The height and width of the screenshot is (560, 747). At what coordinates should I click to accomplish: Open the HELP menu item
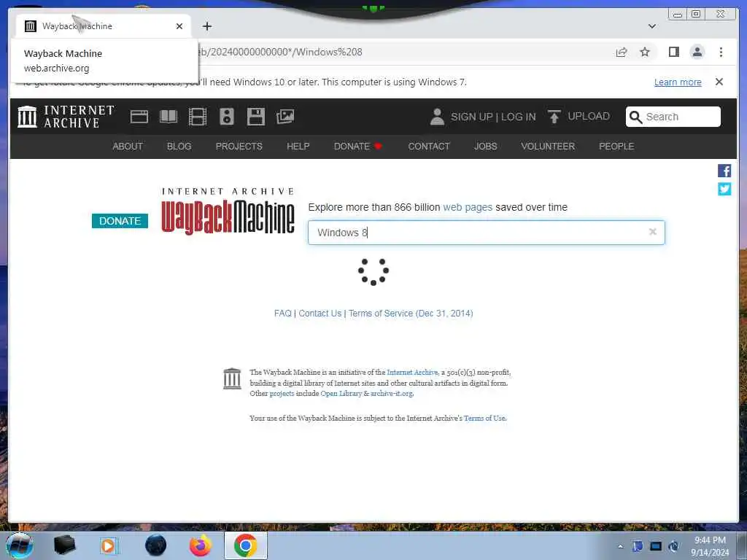tap(298, 146)
